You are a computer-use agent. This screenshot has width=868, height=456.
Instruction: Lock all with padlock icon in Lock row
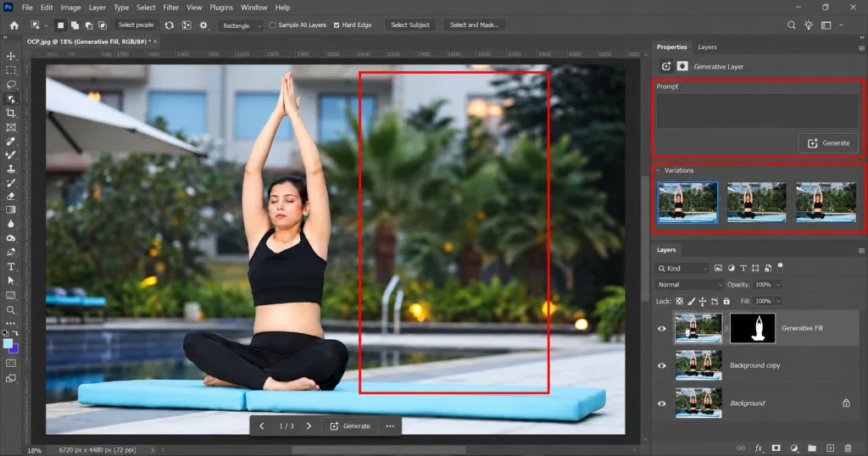click(726, 301)
